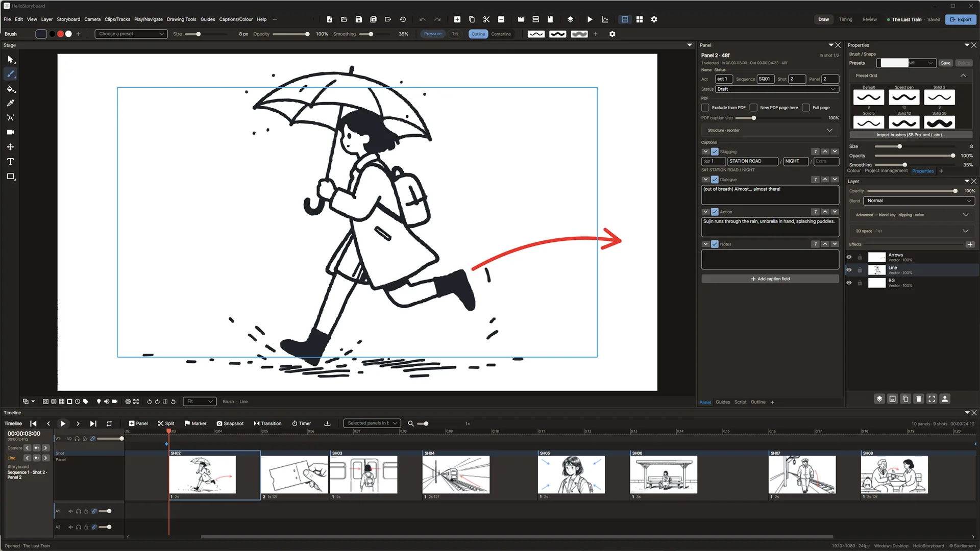Viewport: 980px width, 551px height.
Task: Open Selected panels dropdown in timeline
Action: [372, 423]
